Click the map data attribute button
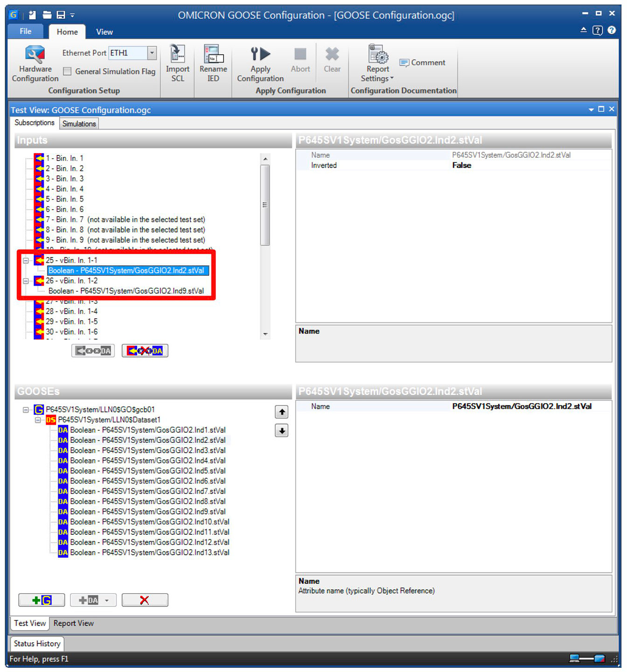627x672 pixels. [93, 350]
